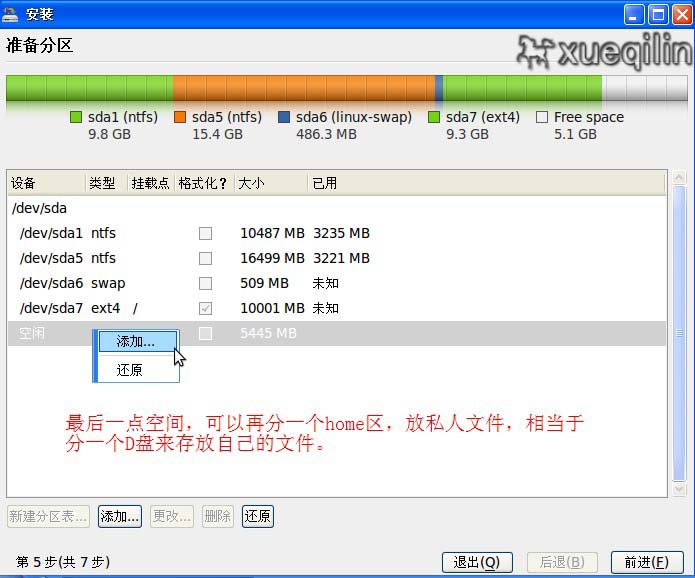The width and height of the screenshot is (695, 578).
Task: Select the /dev/sda5 partition row
Action: (337, 258)
